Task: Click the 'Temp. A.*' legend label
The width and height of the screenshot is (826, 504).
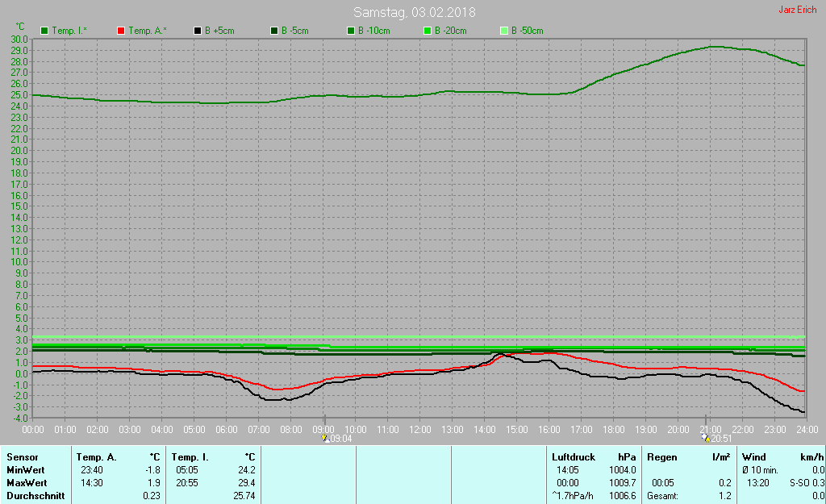Action: point(148,31)
